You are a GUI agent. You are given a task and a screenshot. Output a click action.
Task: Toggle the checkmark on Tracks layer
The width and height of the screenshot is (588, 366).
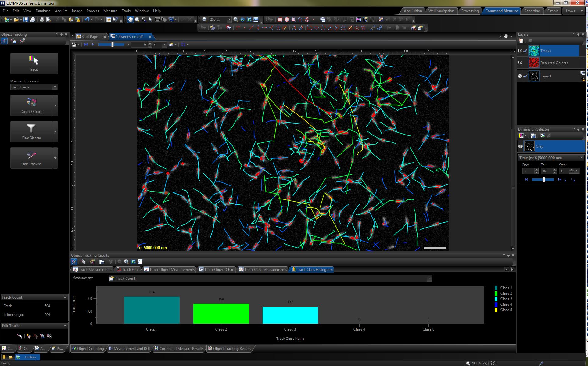coord(525,51)
